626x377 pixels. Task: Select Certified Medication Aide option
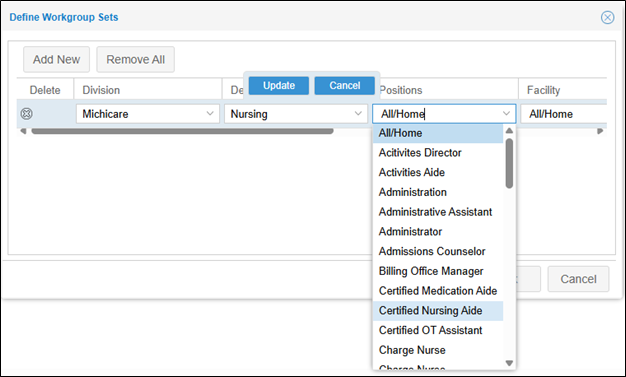click(438, 291)
